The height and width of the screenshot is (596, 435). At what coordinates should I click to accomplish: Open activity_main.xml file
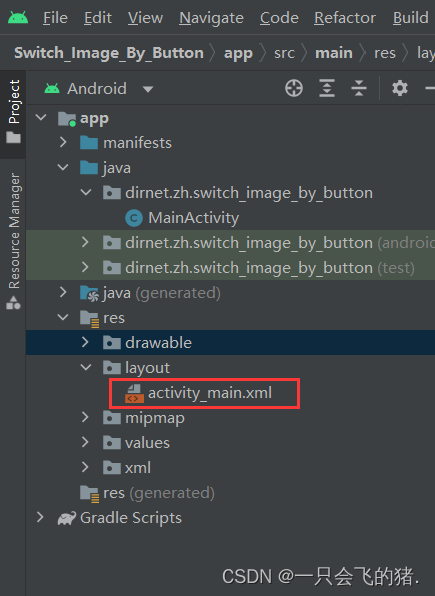coord(210,393)
